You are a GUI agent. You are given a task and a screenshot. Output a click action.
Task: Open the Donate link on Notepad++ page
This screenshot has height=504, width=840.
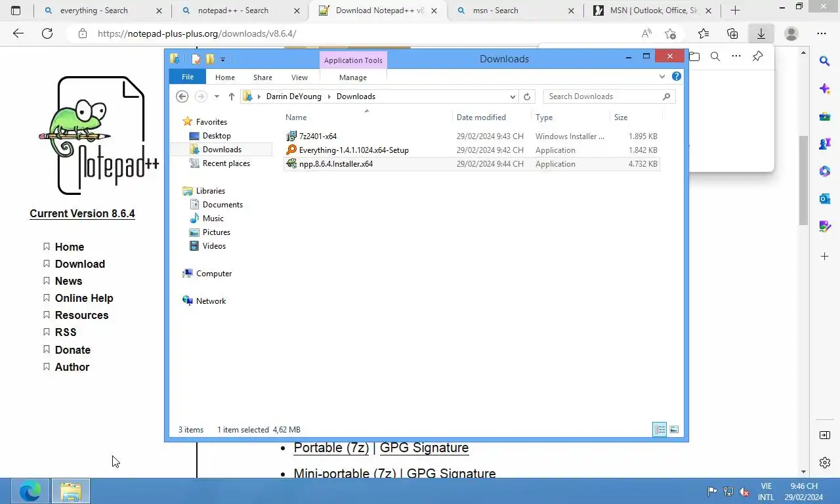tap(73, 350)
